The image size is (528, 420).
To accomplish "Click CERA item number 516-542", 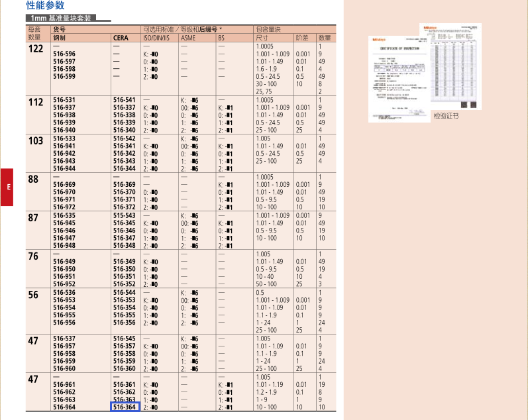I will (x=125, y=138).
